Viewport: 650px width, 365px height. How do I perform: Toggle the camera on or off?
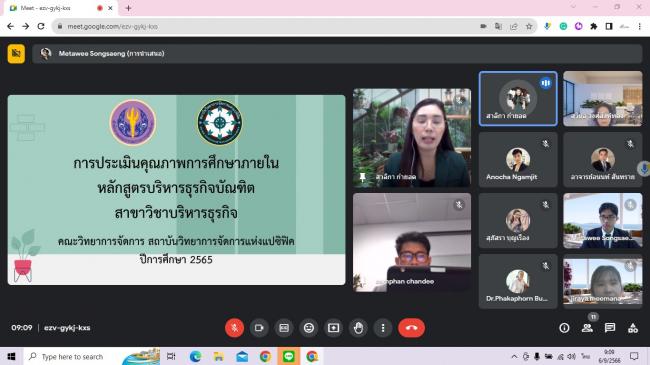pos(259,328)
